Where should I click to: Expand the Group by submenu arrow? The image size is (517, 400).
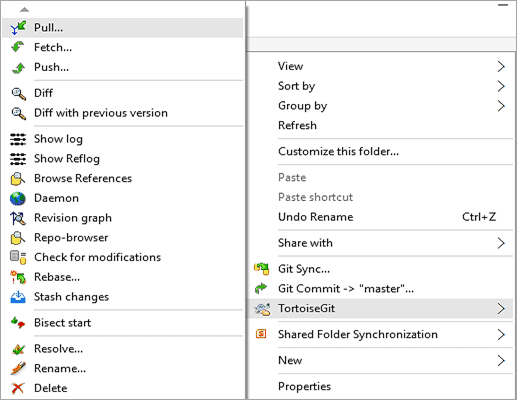(501, 106)
